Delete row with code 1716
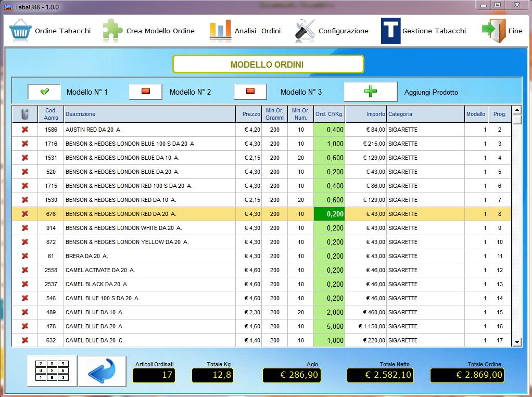 tap(25, 144)
